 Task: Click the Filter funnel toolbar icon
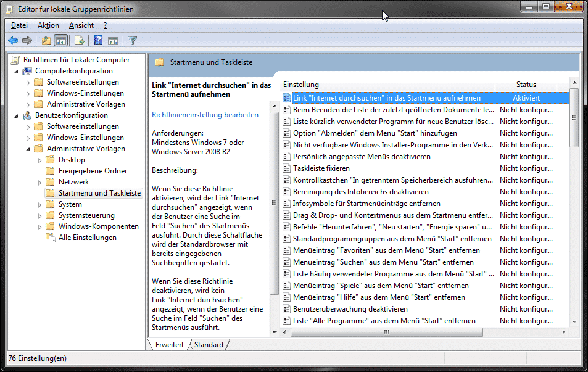point(132,41)
